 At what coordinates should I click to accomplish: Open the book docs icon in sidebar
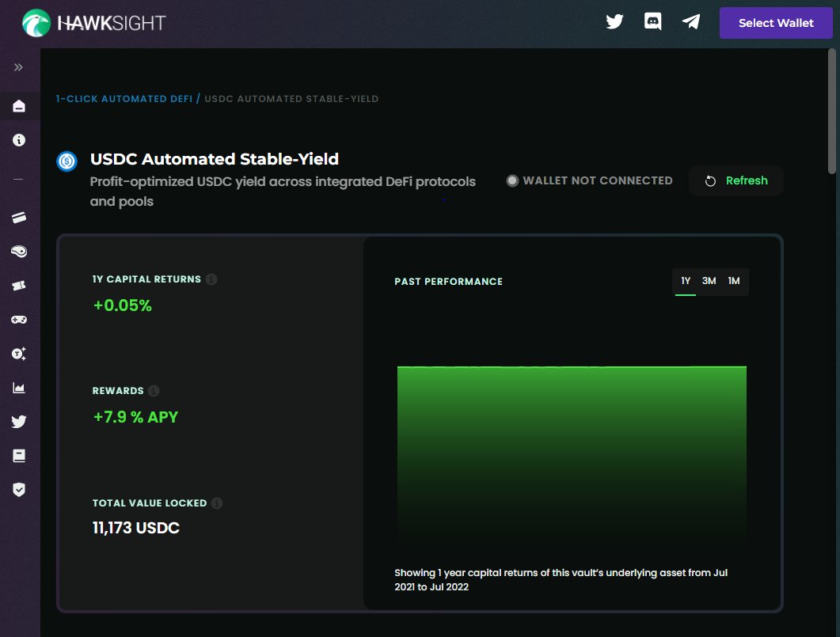coord(19,456)
